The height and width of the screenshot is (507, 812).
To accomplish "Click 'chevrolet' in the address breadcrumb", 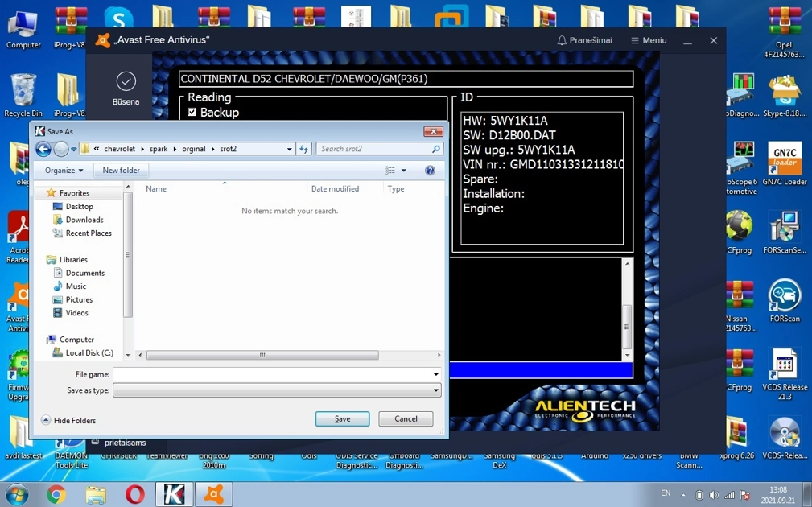I will click(119, 149).
